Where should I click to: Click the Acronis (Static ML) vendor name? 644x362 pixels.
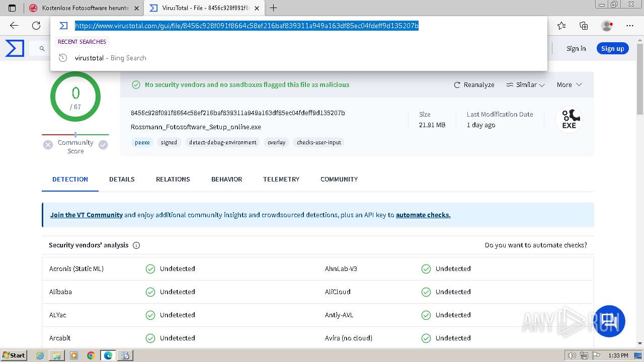coord(76,269)
